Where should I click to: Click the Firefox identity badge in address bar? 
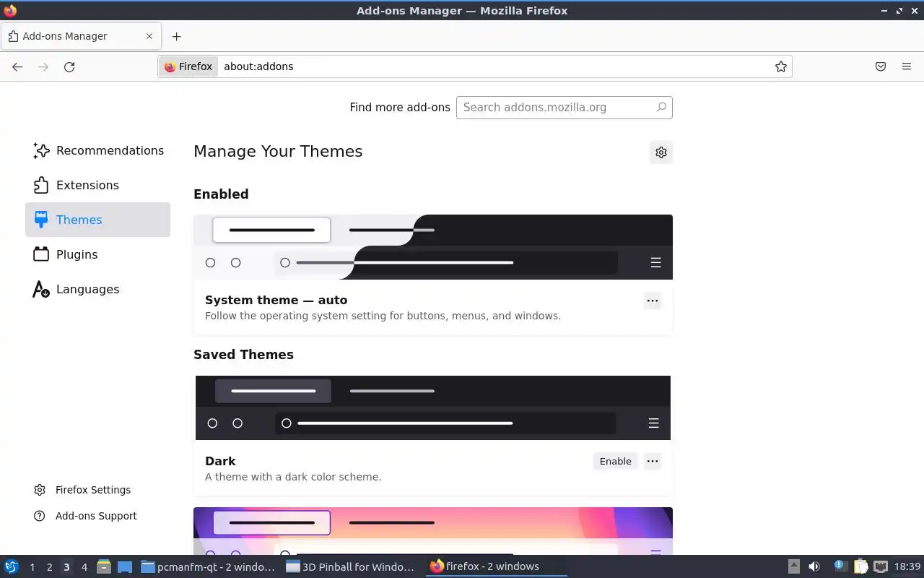(x=188, y=66)
